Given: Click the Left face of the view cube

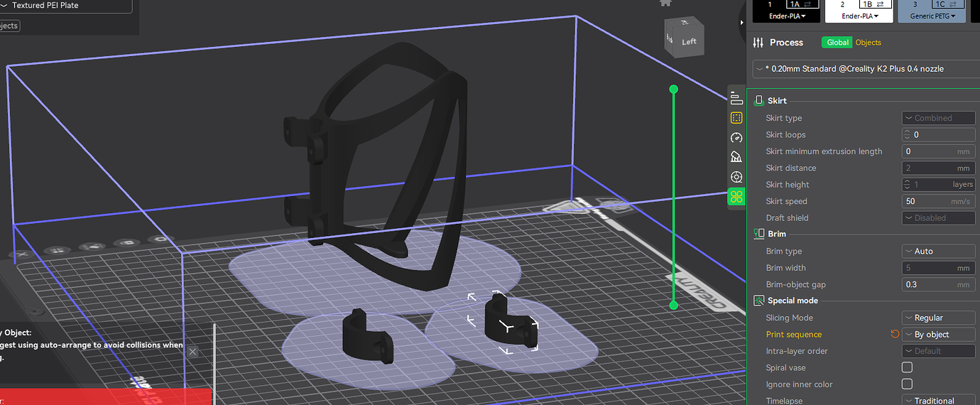Looking at the screenshot, I should [x=688, y=41].
